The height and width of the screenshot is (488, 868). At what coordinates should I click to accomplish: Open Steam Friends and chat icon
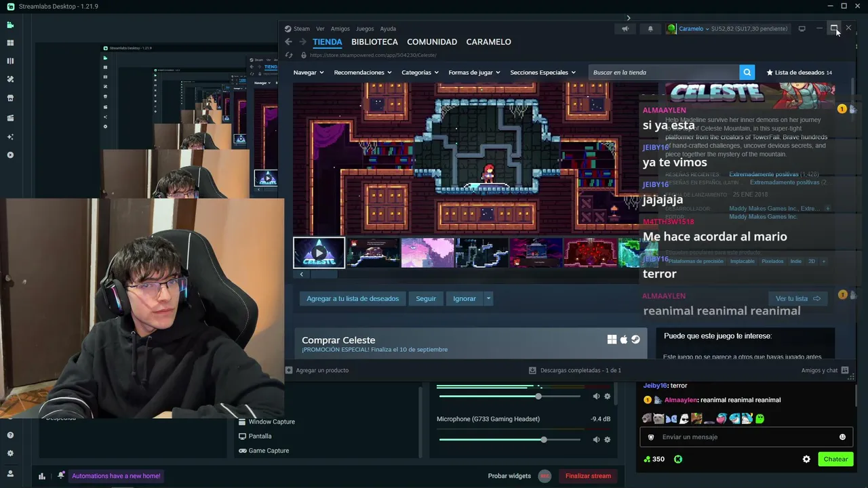point(845,370)
